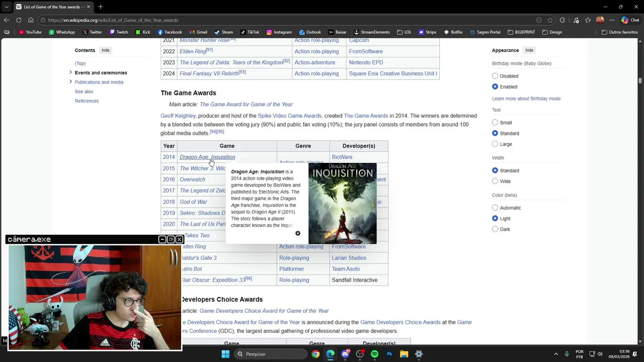Show hidden system tray icons

pyautogui.click(x=556, y=354)
